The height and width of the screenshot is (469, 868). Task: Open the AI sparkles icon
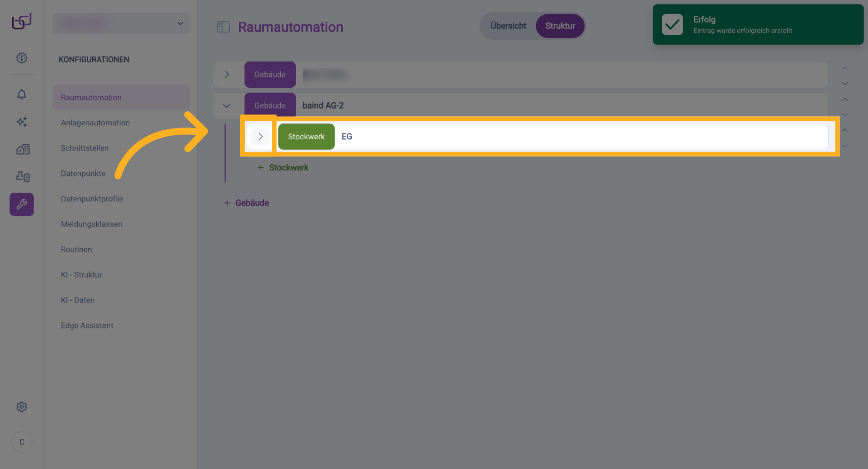tap(22, 122)
